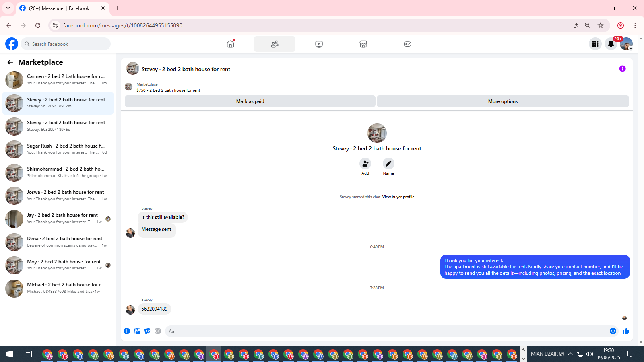Click the chat header title Stevey

tap(186, 69)
